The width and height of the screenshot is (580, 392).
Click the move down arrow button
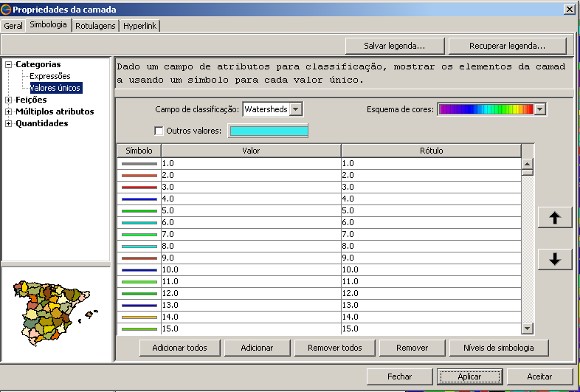[x=555, y=259]
